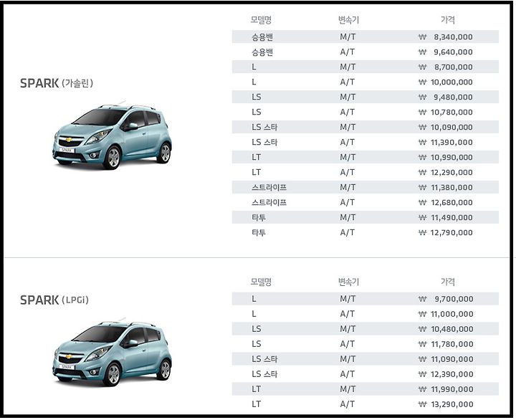516x420 pixels.
Task: Click M/T in the ₩ 8,340,000 row
Action: point(348,37)
